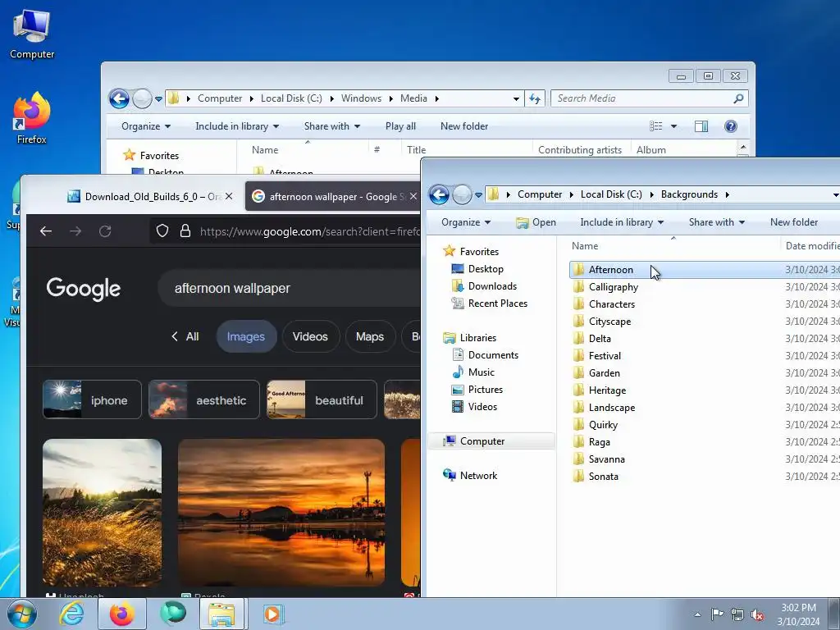Click Open button in Backgrounds toolbar
The width and height of the screenshot is (840, 630).
536,222
